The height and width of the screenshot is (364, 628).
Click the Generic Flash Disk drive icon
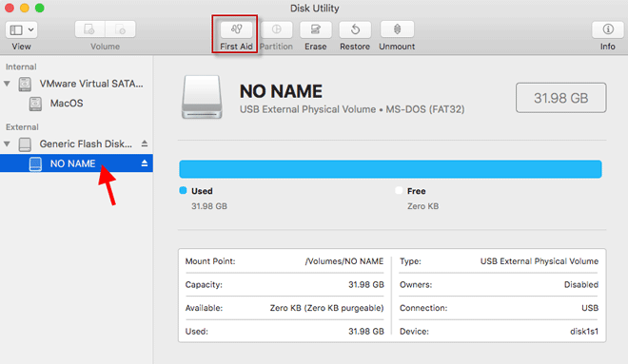[x=25, y=144]
